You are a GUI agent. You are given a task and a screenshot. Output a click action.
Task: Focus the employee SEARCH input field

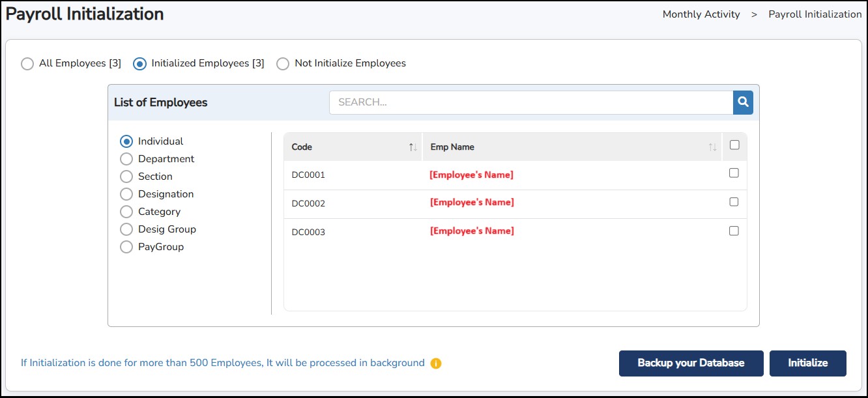(531, 102)
